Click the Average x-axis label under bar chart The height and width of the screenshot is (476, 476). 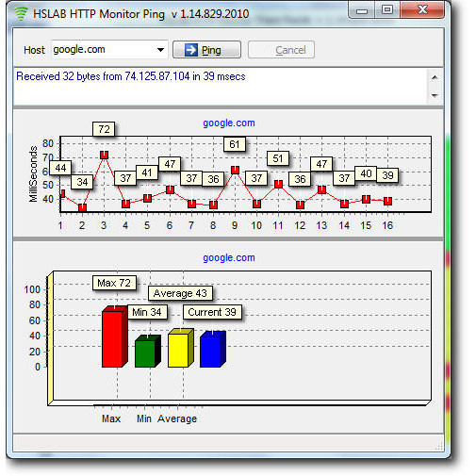(x=177, y=419)
